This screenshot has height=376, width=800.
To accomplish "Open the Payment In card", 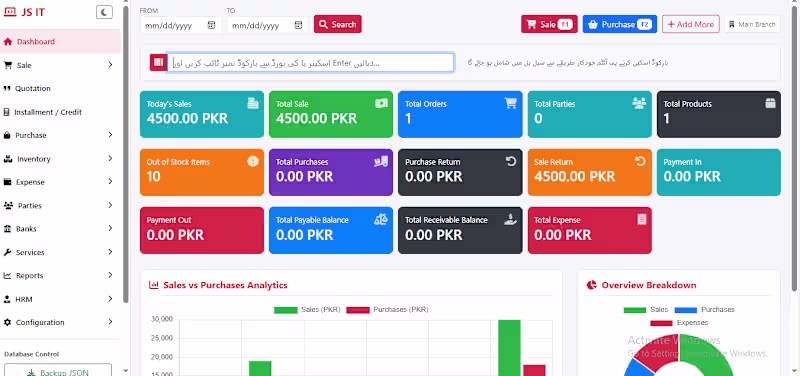I will click(x=719, y=172).
